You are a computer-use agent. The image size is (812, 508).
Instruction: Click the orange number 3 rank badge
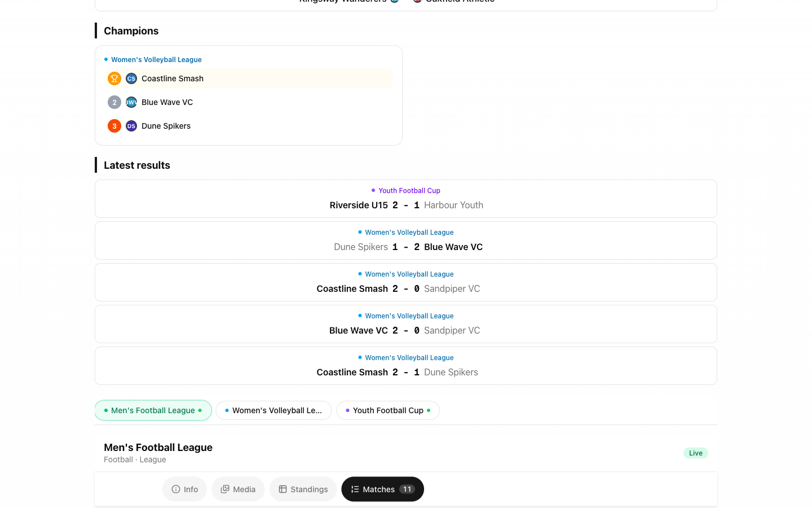114,126
